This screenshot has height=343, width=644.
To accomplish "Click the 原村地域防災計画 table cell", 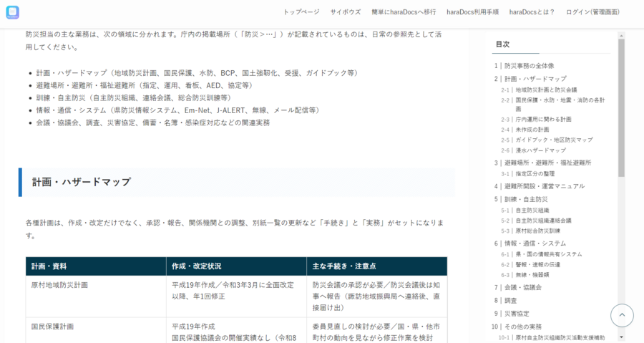I will (96, 296).
